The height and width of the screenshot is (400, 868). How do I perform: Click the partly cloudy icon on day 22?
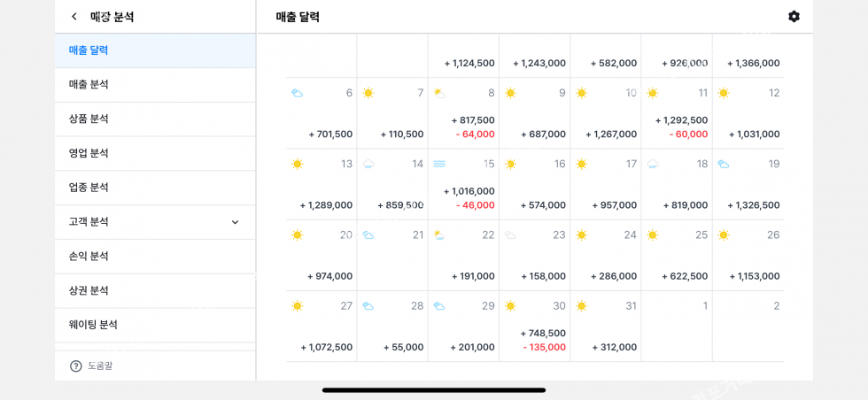point(439,235)
